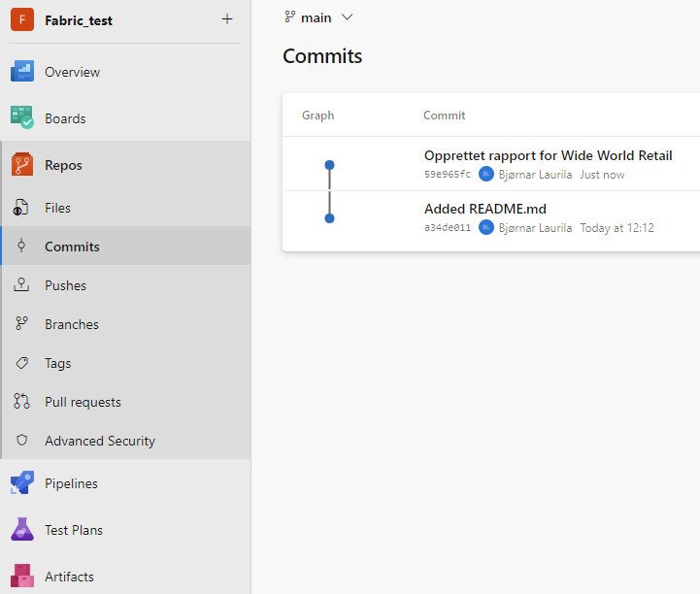
Task: Open the Advanced Security submenu item
Action: (x=100, y=441)
